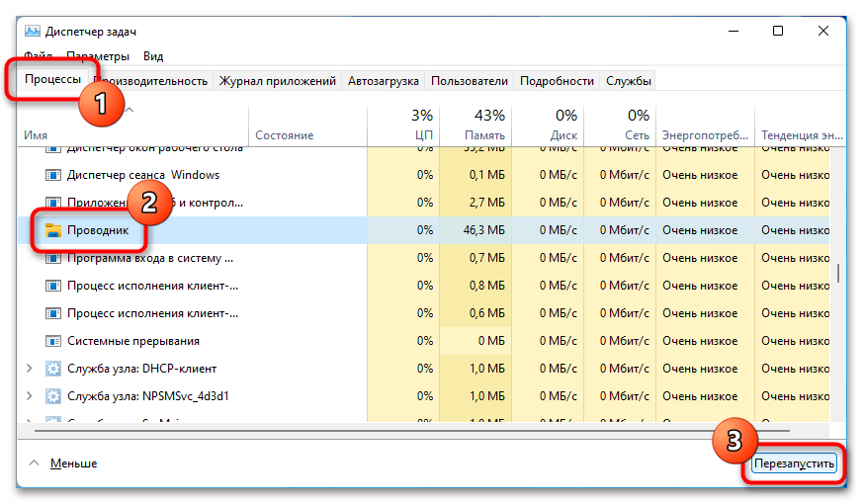Click the 1,0 МБ cell of NPSMSvc_4d3d1

coord(476,396)
